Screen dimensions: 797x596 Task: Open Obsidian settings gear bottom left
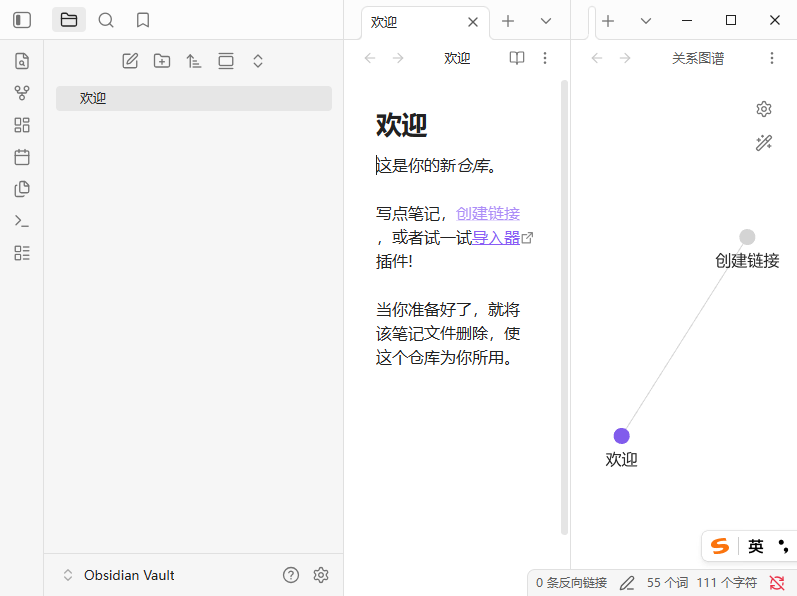321,575
